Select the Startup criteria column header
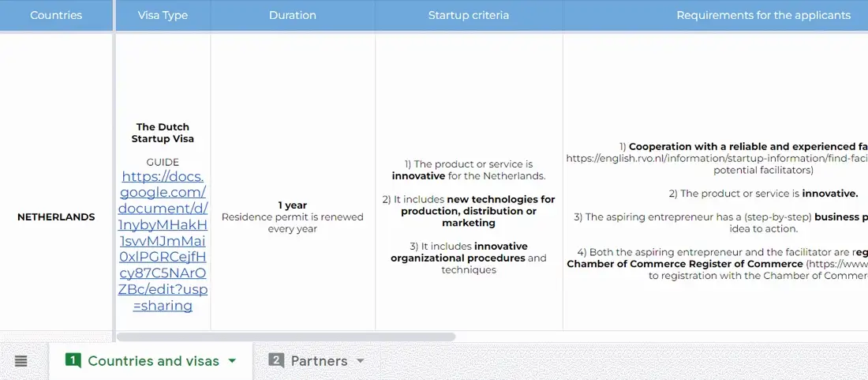Viewport: 868px width, 380px height. click(x=468, y=16)
